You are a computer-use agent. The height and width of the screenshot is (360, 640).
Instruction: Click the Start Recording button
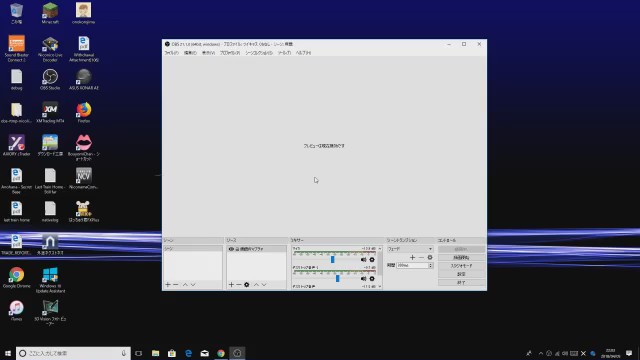[x=461, y=258]
